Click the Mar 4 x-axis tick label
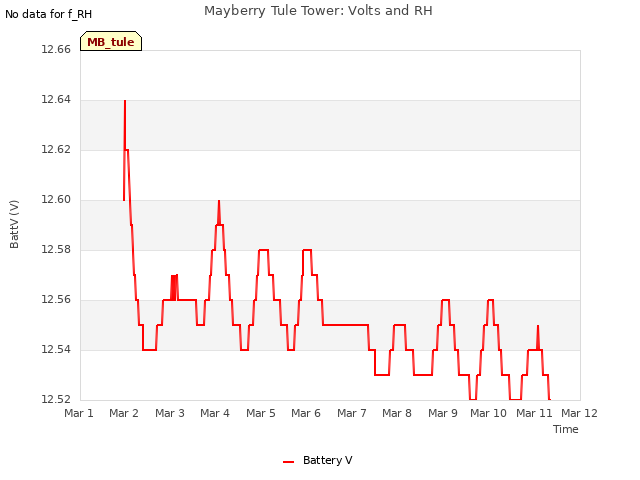The width and height of the screenshot is (640, 480). click(215, 413)
